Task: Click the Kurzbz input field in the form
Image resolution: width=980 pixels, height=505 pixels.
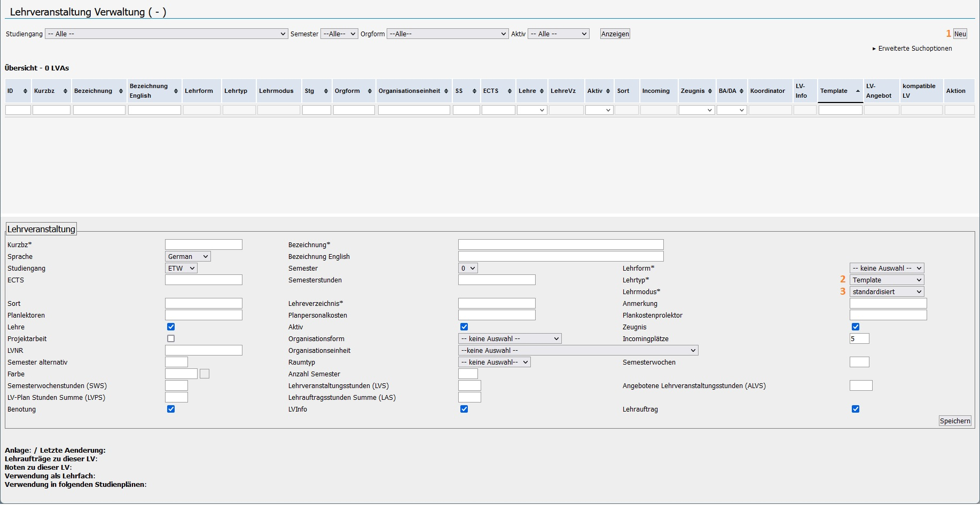Action: 203,244
